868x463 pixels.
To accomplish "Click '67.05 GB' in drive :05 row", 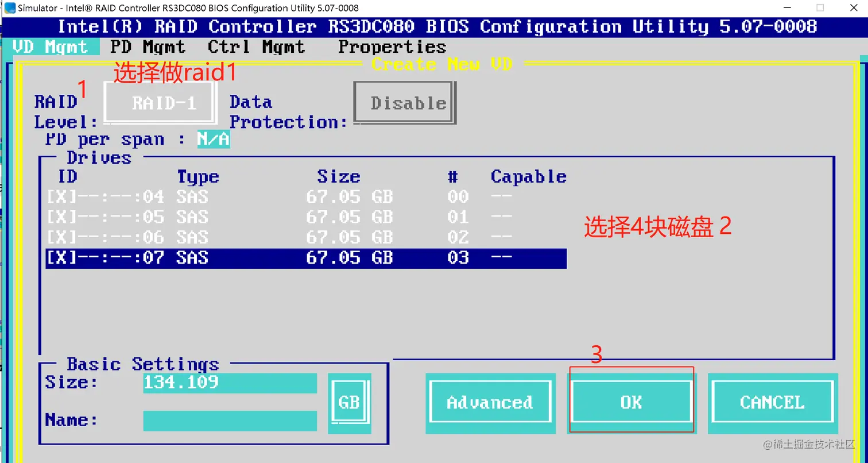I will coord(350,217).
